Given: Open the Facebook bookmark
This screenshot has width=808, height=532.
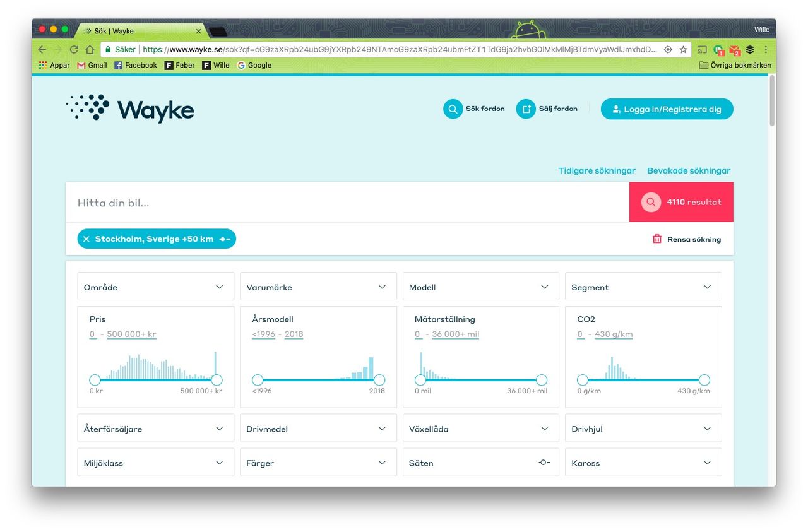Looking at the screenshot, I should (136, 65).
